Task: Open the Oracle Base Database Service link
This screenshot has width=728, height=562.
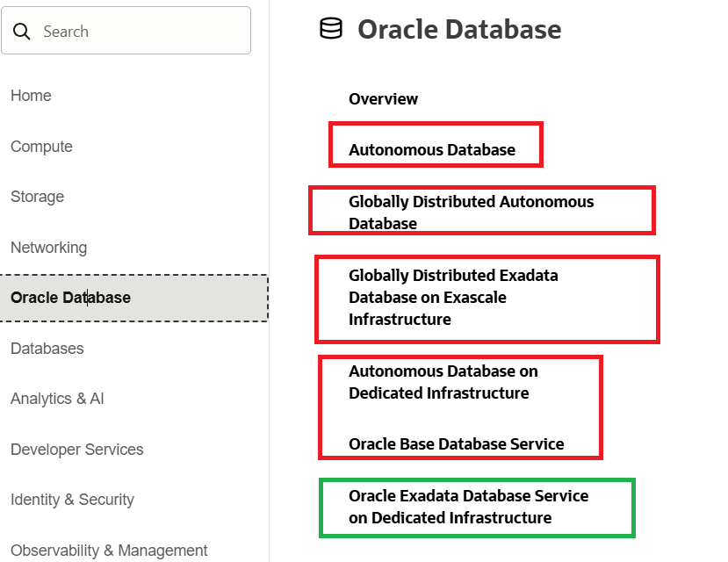Action: pyautogui.click(x=457, y=444)
